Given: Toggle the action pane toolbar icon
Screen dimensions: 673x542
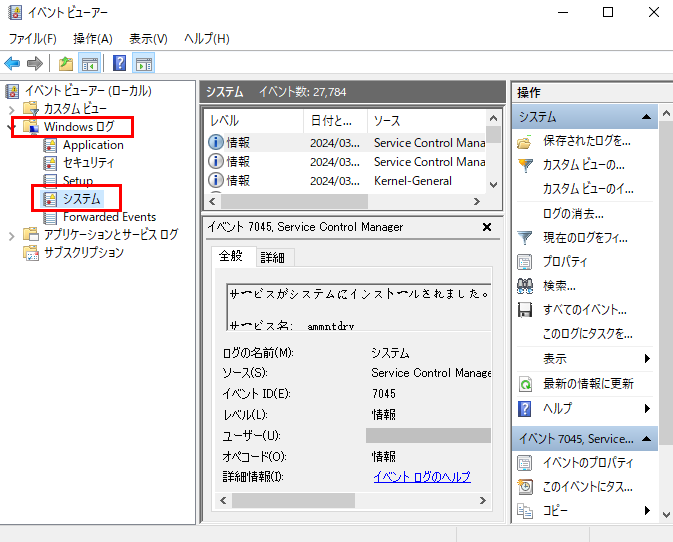Looking at the screenshot, I should pos(143,64).
